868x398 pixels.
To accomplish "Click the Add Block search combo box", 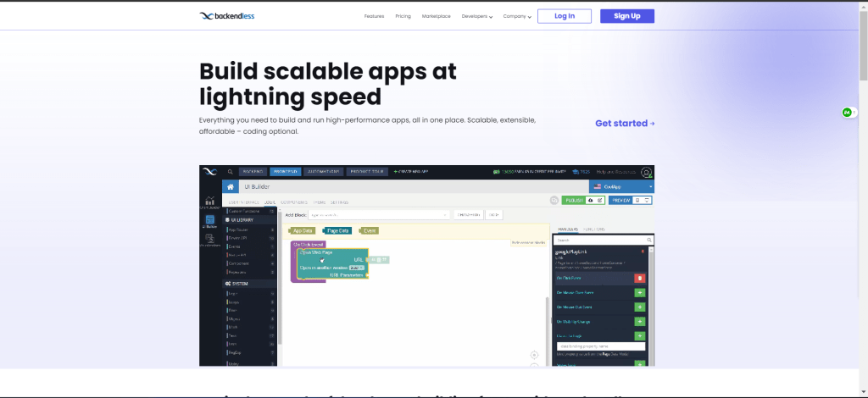I will pos(379,214).
